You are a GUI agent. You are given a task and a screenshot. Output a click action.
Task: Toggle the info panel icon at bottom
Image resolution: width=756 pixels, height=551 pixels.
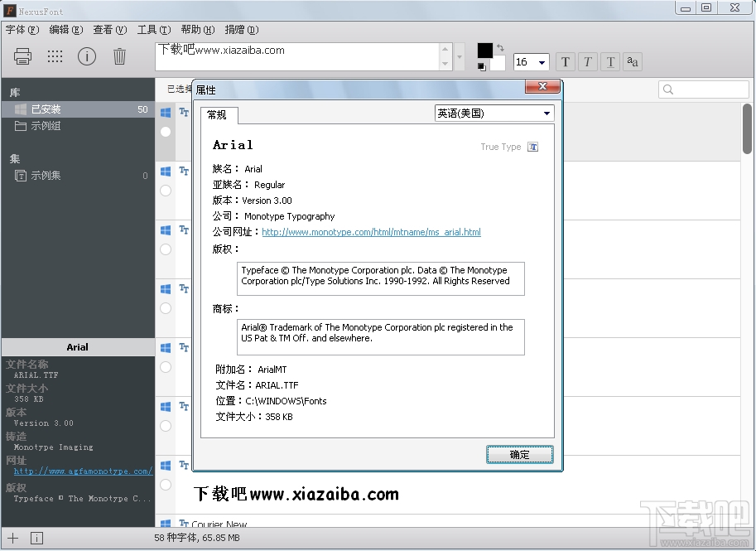tap(36, 539)
